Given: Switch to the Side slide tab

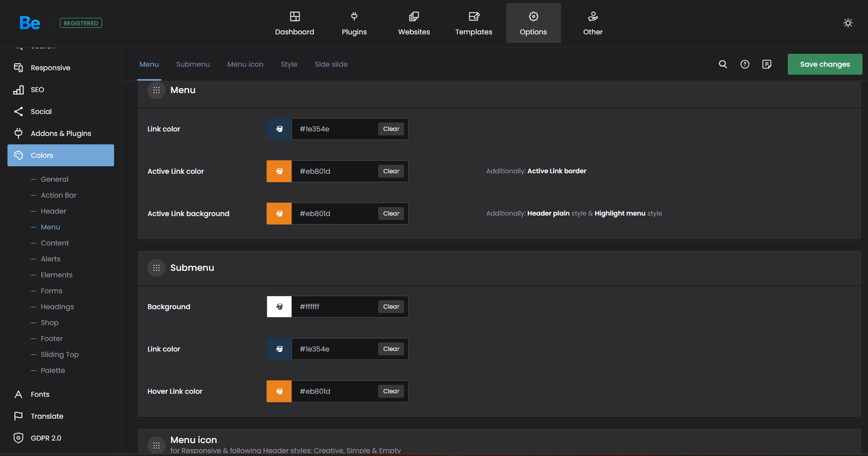Looking at the screenshot, I should tap(331, 64).
